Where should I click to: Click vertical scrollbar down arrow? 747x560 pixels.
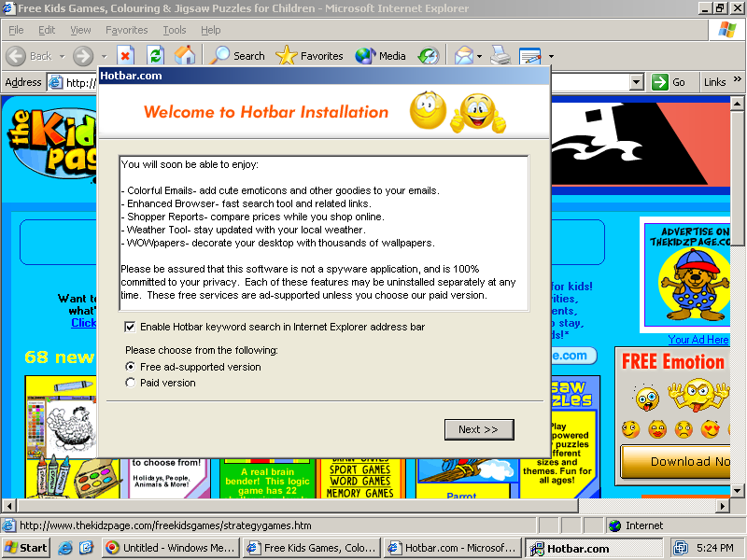click(737, 491)
